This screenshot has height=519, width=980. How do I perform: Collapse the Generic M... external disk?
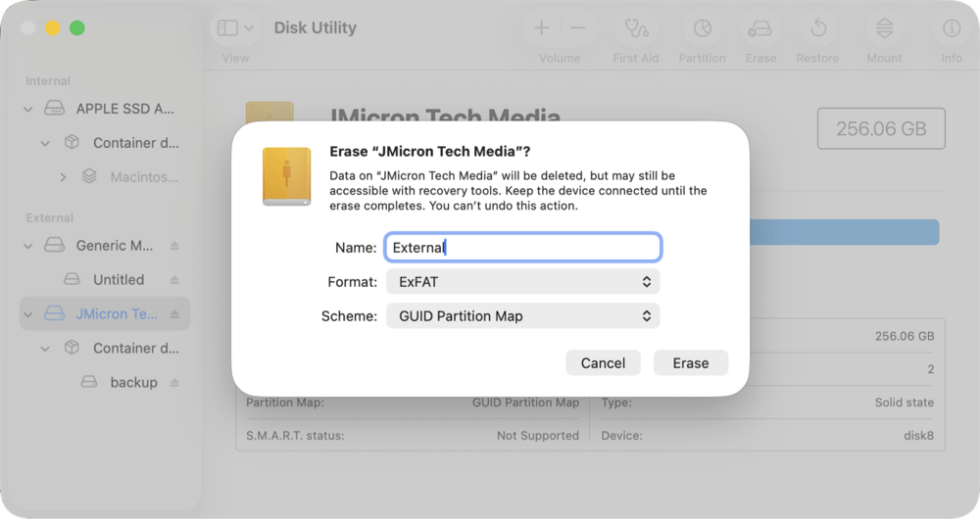[28, 246]
